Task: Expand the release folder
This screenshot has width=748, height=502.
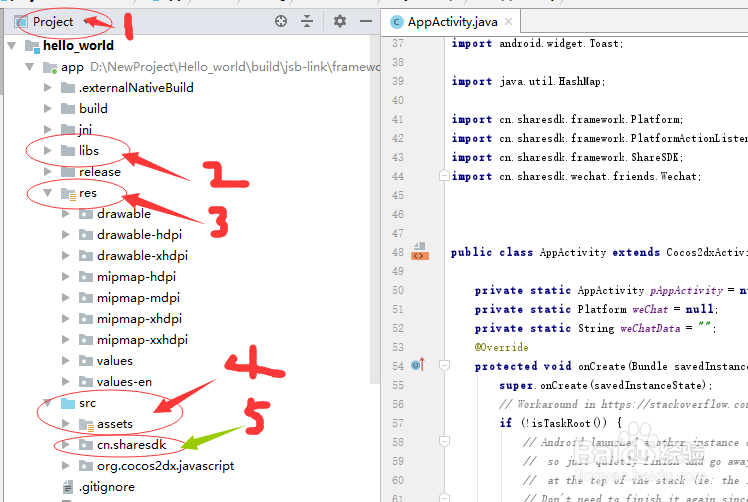Action: (48, 172)
